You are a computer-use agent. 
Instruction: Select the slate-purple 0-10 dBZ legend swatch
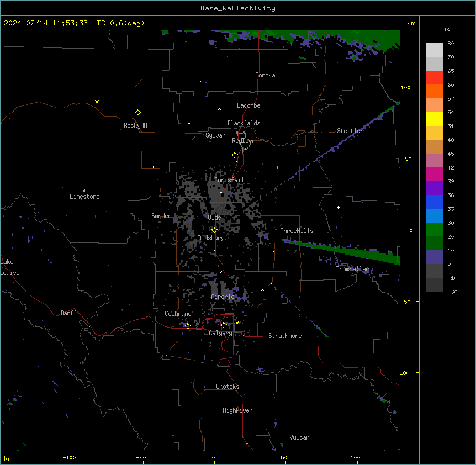pyautogui.click(x=434, y=257)
